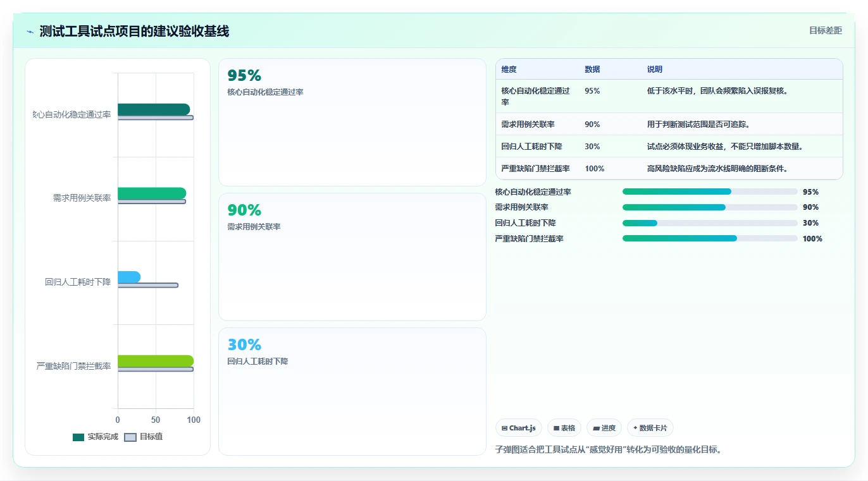Click table cell 需求用例关联率

[x=528, y=125]
